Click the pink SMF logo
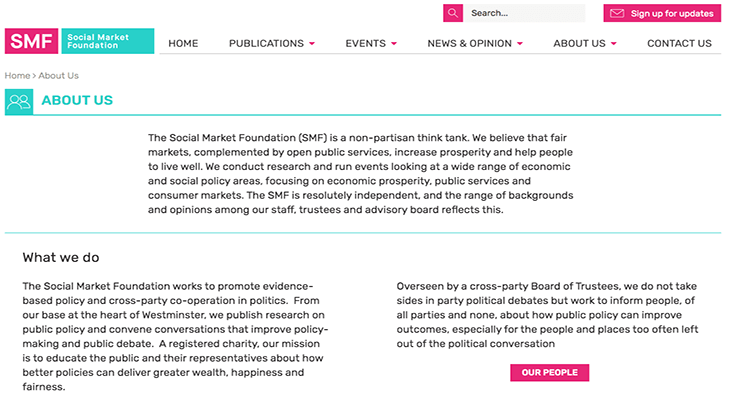The height and width of the screenshot is (400, 730). click(31, 41)
